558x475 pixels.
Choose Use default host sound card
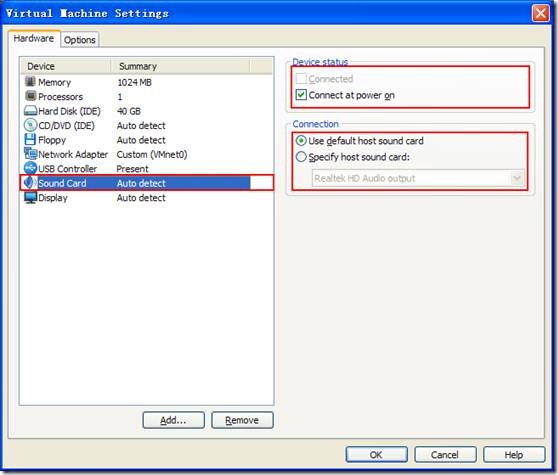[x=301, y=141]
